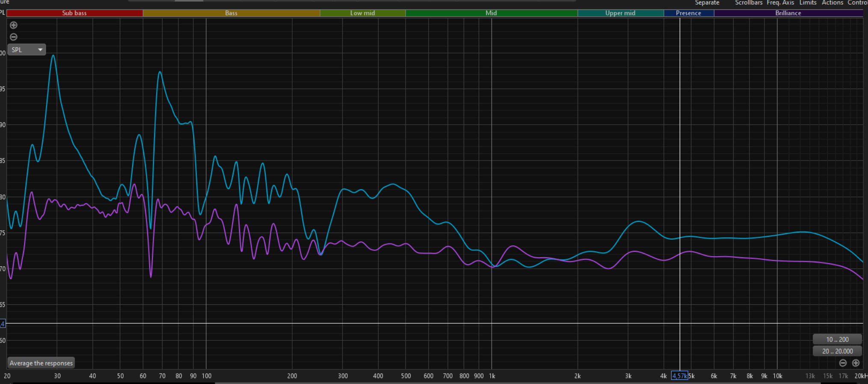
Task: Click bottom-right horizontal zoom out icon
Action: [x=843, y=363]
